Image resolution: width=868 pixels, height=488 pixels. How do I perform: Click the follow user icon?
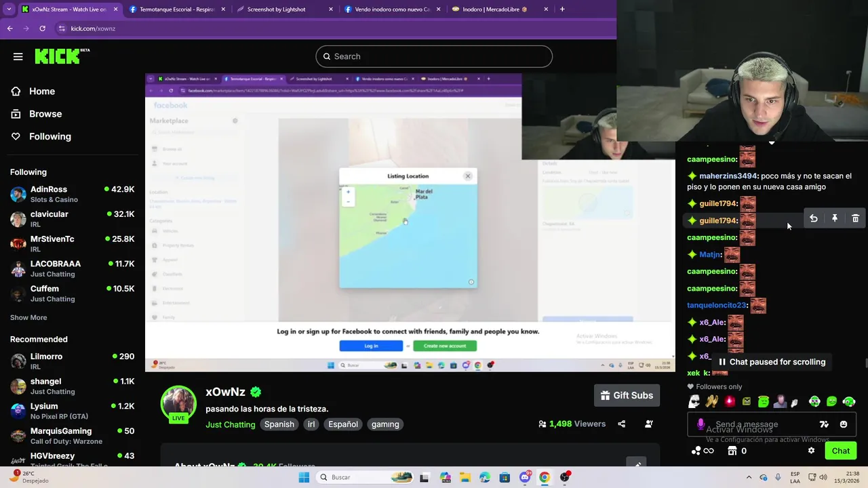tap(649, 424)
